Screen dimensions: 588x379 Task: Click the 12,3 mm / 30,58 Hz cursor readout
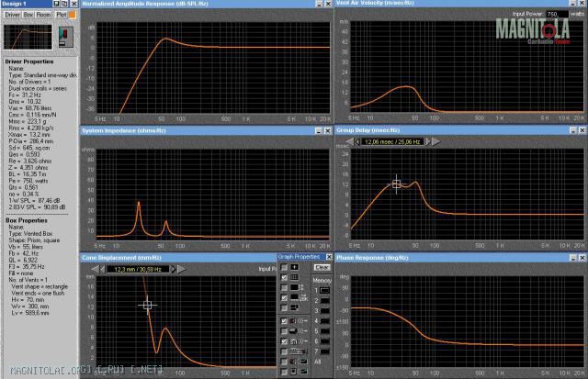pyautogui.click(x=138, y=269)
